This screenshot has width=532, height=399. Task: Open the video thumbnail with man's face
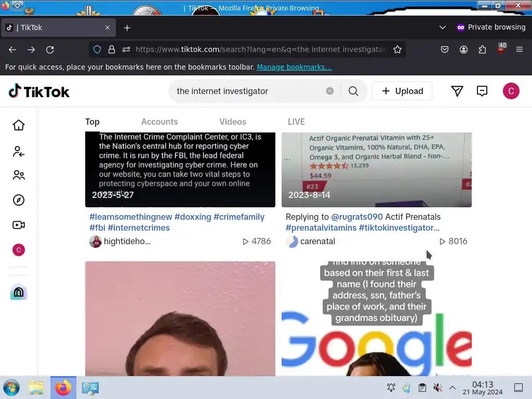[x=180, y=318]
